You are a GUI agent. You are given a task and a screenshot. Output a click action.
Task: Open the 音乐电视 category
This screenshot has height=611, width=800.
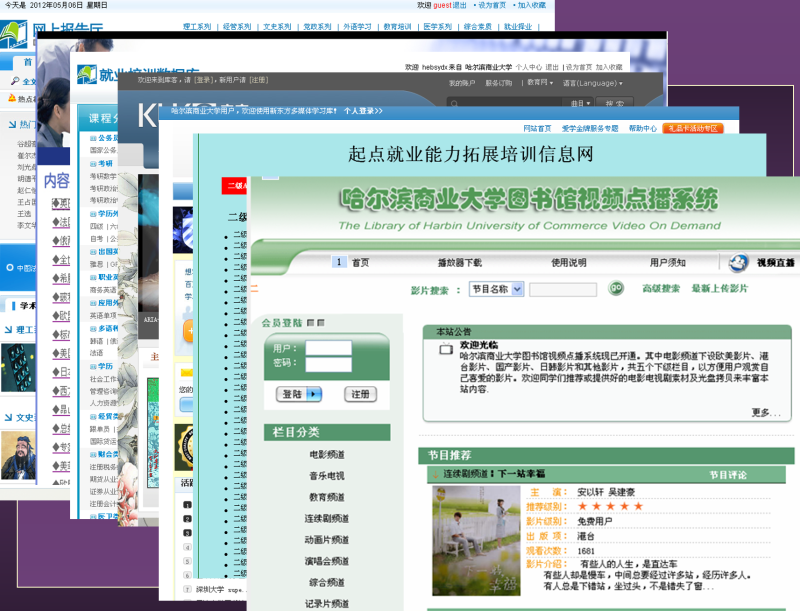point(327,476)
